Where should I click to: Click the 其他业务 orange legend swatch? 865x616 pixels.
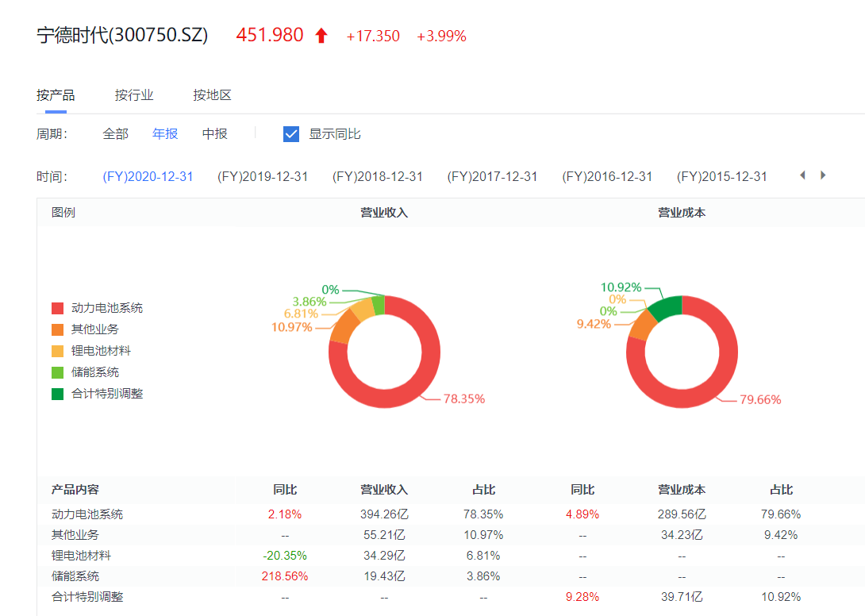click(x=57, y=329)
